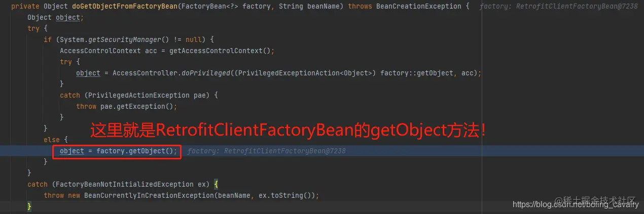
Task: Click 'throw pae.getException();' statement
Action: 127,106
